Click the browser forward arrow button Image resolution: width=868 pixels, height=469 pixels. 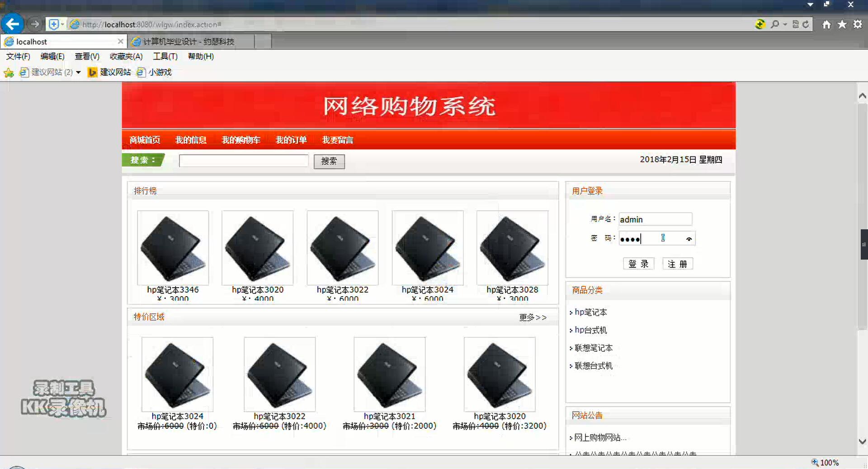[x=35, y=24]
